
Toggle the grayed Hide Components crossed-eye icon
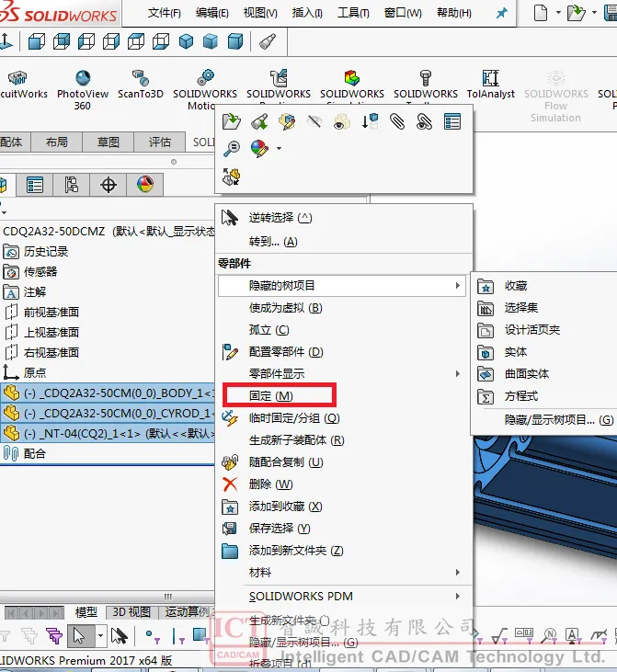(314, 121)
